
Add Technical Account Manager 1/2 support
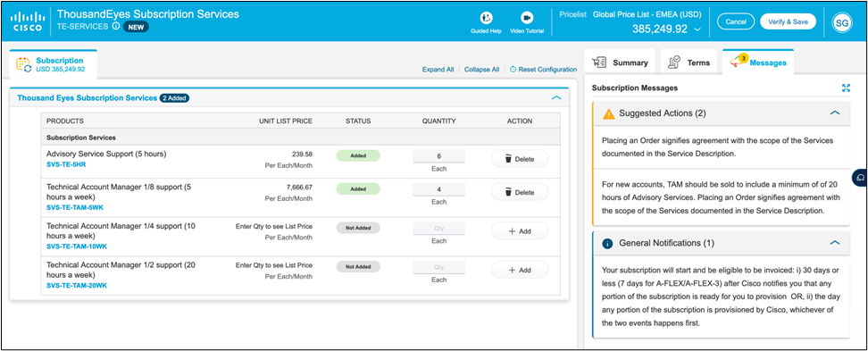(x=520, y=270)
